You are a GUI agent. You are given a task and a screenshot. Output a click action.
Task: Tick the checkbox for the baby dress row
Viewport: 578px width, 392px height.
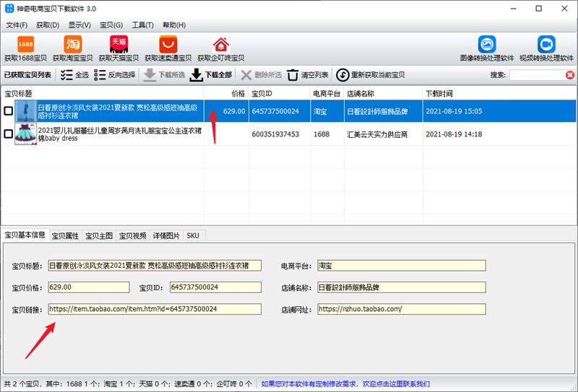pyautogui.click(x=8, y=134)
